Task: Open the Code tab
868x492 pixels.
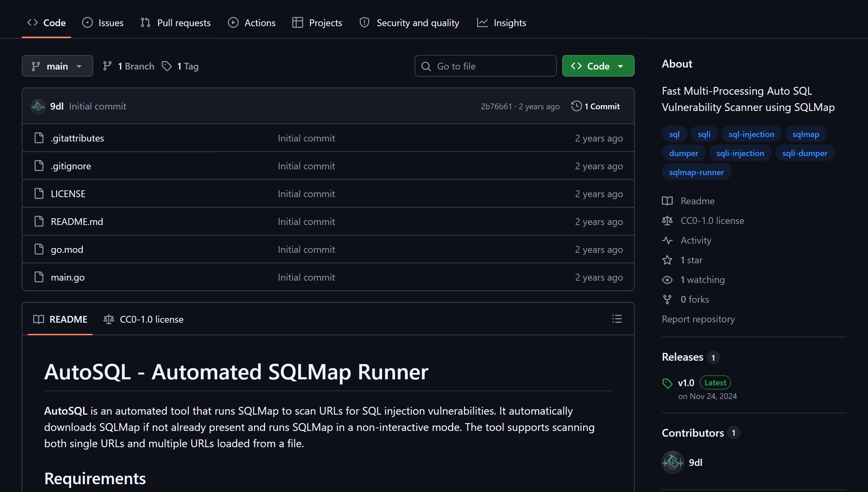Action: pos(46,23)
